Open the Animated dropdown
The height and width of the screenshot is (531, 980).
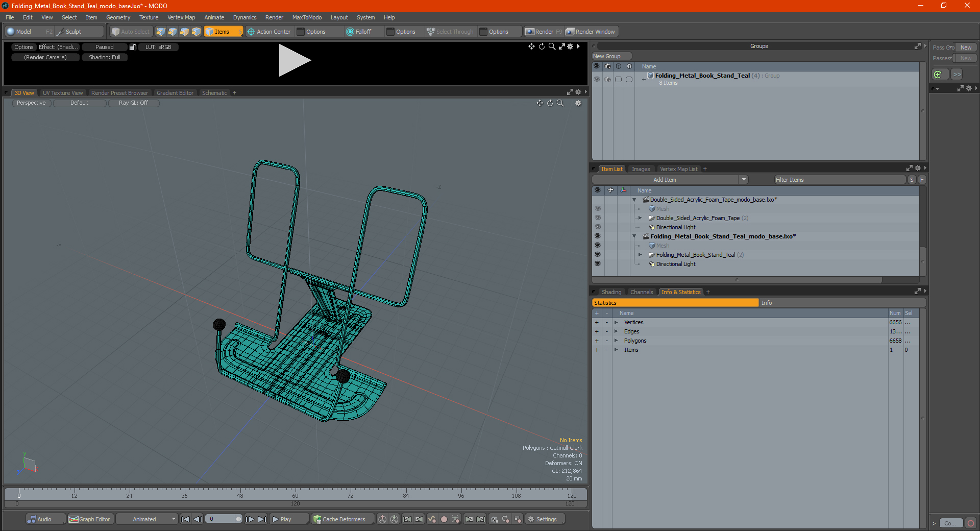tap(147, 519)
